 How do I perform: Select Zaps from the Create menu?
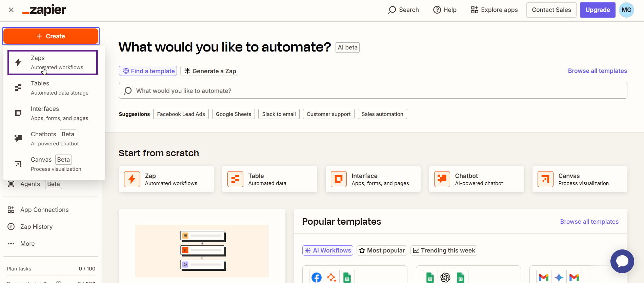click(53, 62)
